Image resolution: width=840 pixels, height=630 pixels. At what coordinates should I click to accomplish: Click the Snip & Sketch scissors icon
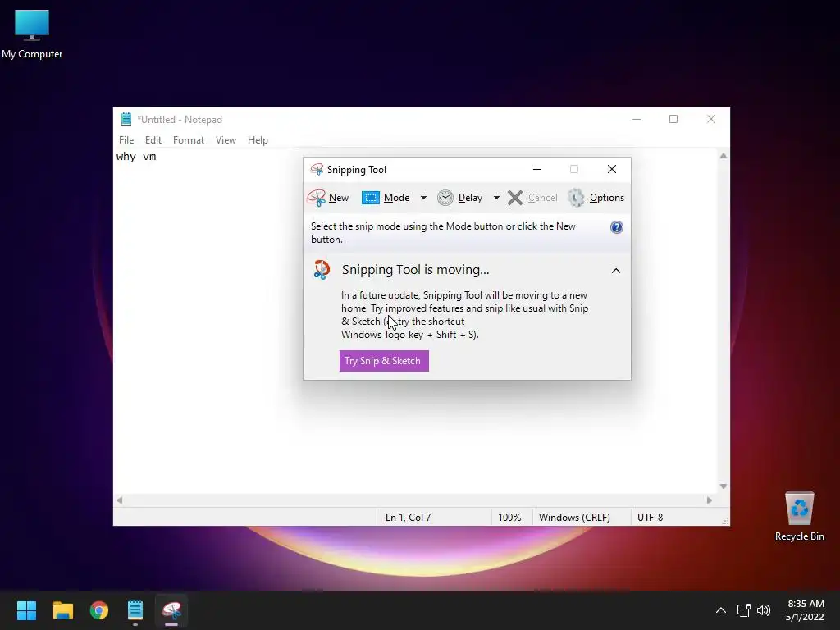[322, 269]
